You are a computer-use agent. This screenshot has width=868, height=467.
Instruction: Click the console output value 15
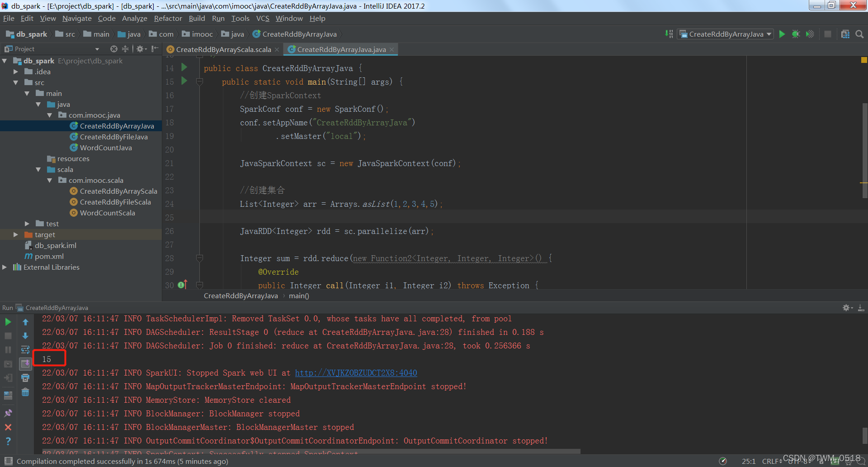click(47, 359)
